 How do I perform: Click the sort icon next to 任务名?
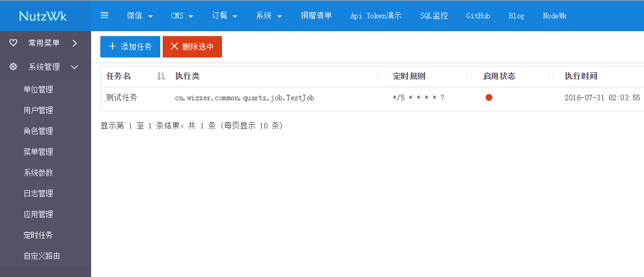[x=161, y=76]
